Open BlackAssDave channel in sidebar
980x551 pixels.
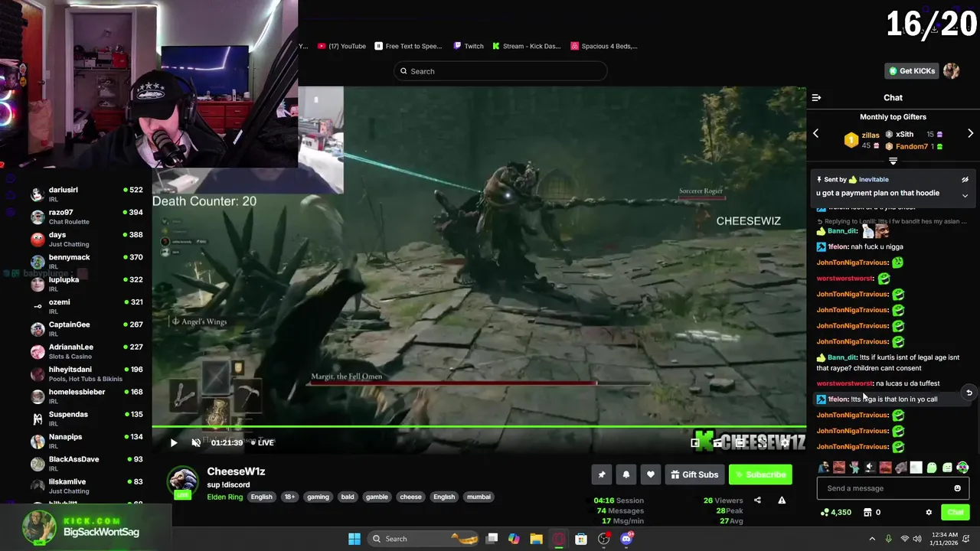pos(87,463)
